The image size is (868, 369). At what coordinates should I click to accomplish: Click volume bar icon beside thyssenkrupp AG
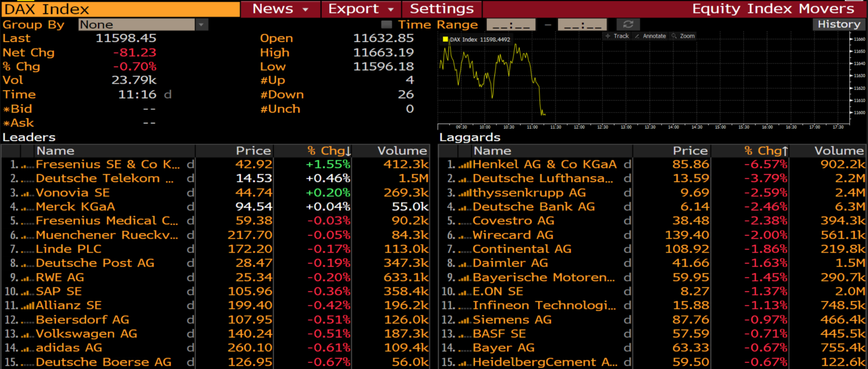(465, 193)
